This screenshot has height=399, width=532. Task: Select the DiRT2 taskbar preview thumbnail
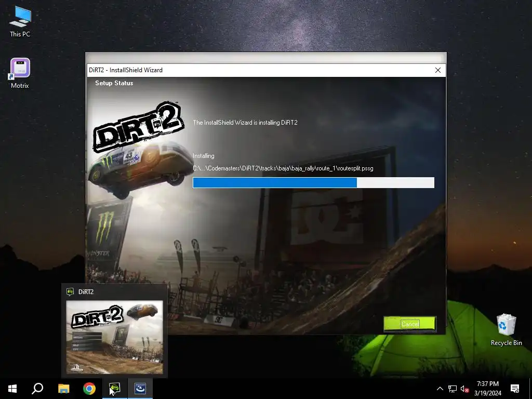coord(114,337)
